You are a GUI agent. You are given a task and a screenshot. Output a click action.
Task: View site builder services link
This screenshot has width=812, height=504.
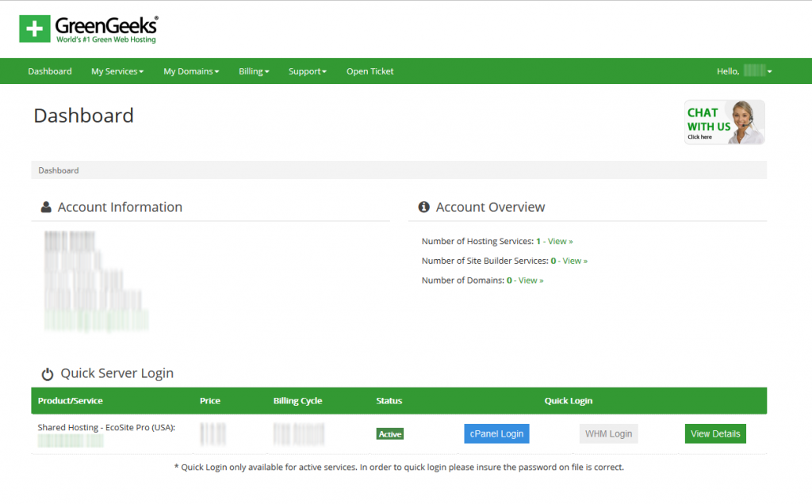575,261
